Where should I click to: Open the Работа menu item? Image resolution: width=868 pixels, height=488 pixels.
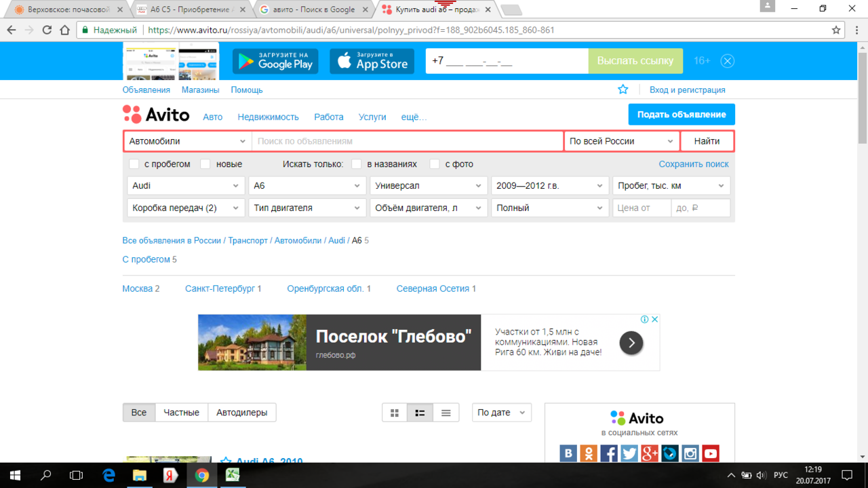pos(329,117)
